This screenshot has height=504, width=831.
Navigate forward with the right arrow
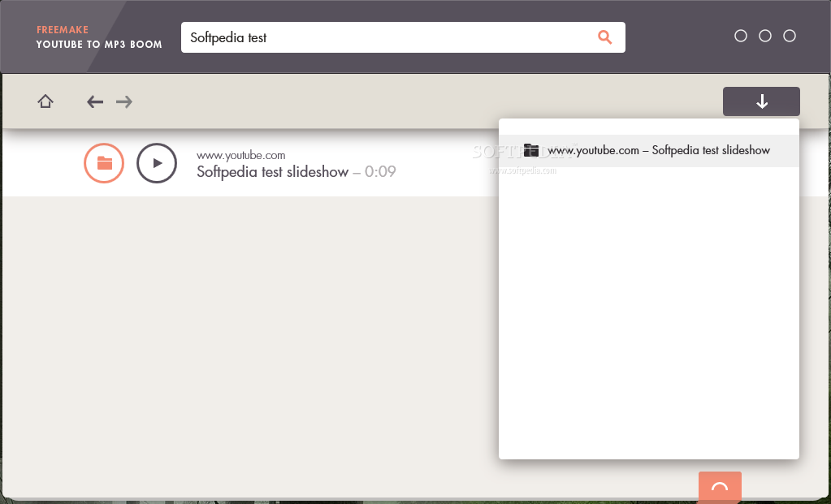pos(124,101)
